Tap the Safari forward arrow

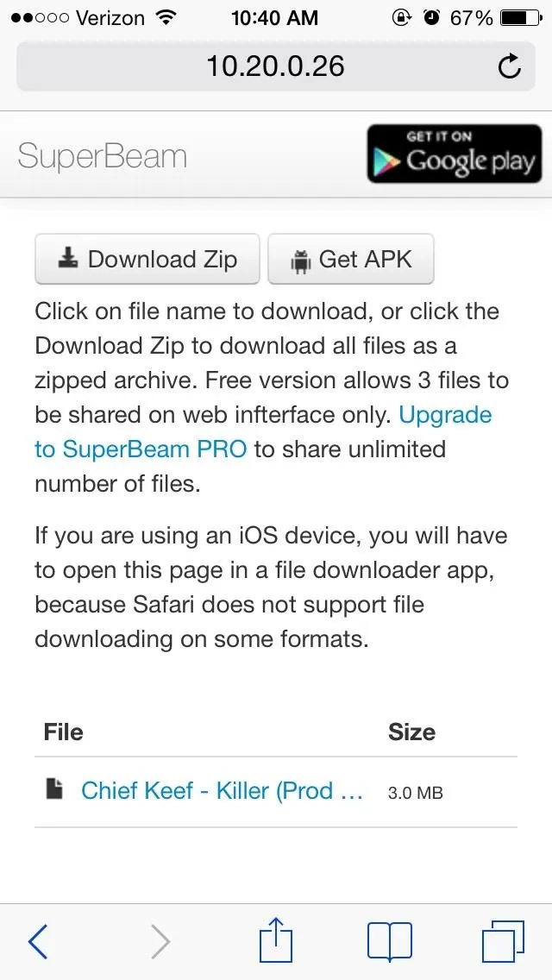(160, 941)
